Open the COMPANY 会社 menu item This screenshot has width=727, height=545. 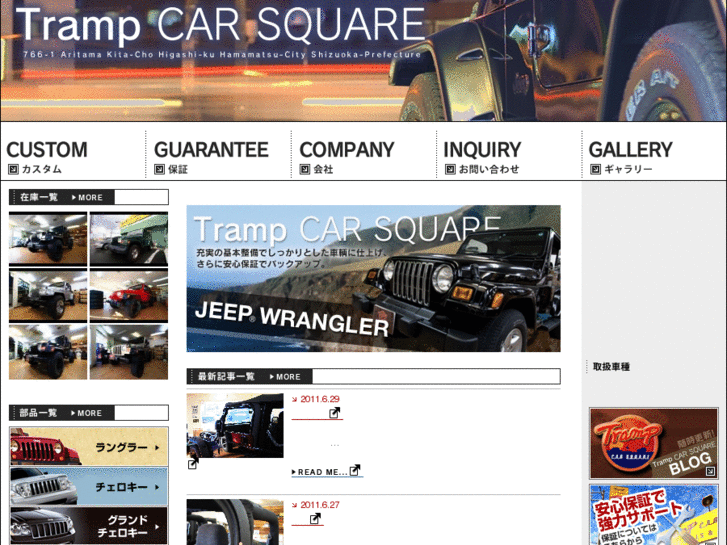[347, 157]
